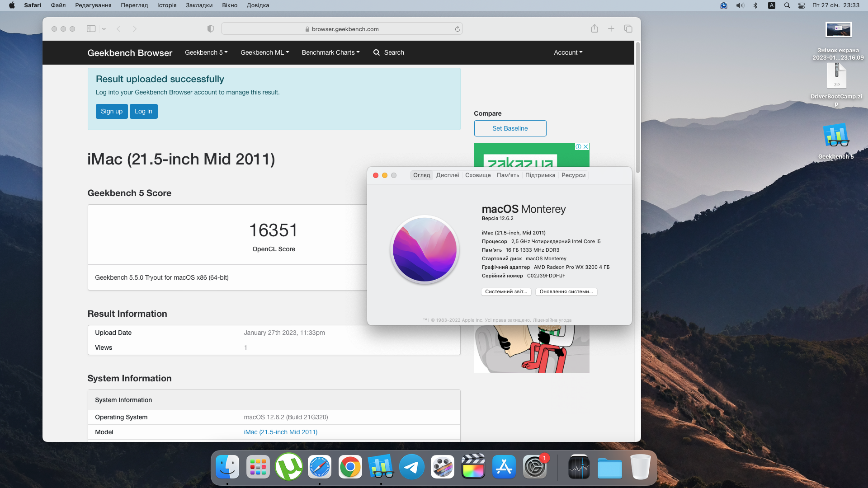Click the browser.geekbench.com address field
This screenshot has height=488, width=868.
click(x=341, y=29)
